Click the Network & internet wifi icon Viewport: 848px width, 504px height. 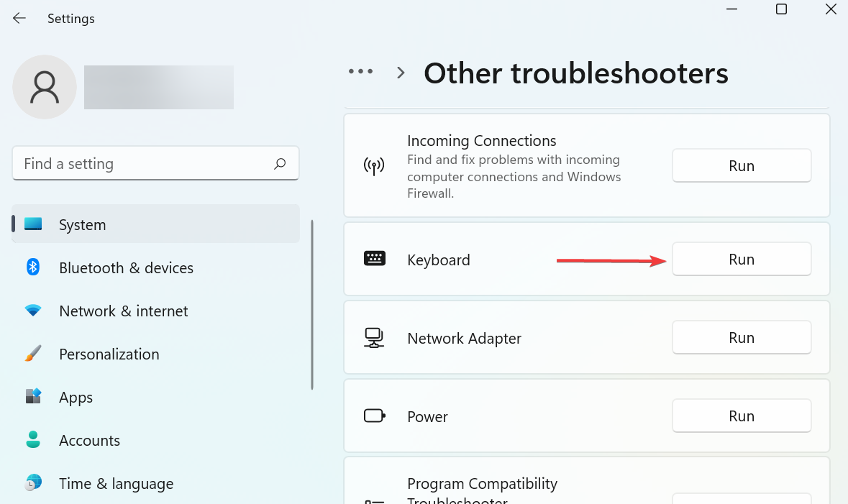[33, 311]
